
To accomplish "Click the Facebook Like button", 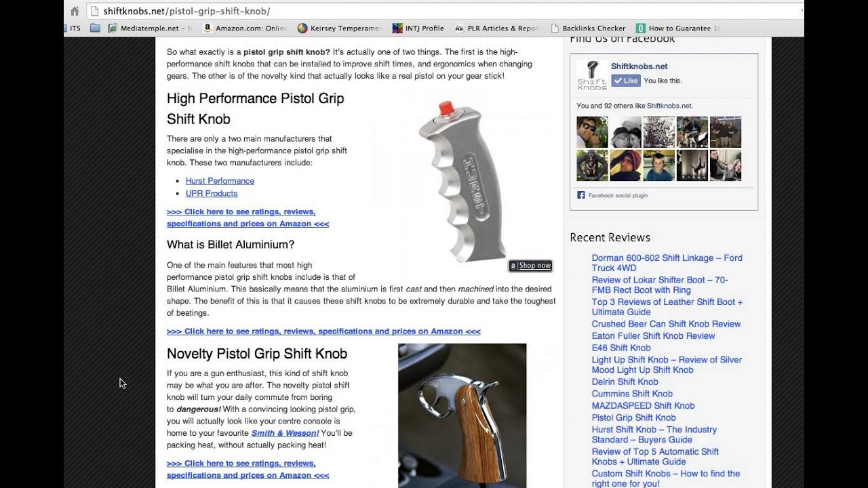I will 626,81.
